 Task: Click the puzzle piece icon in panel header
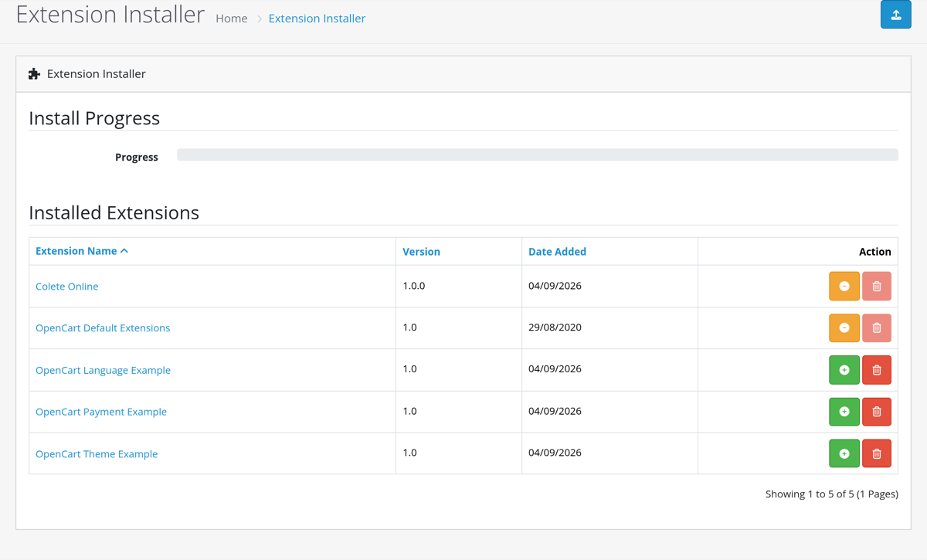34,74
